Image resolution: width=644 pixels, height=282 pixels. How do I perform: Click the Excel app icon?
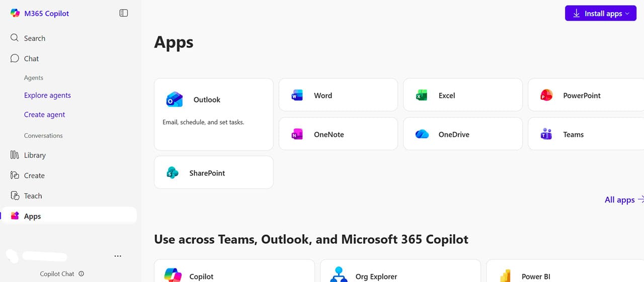coord(422,95)
